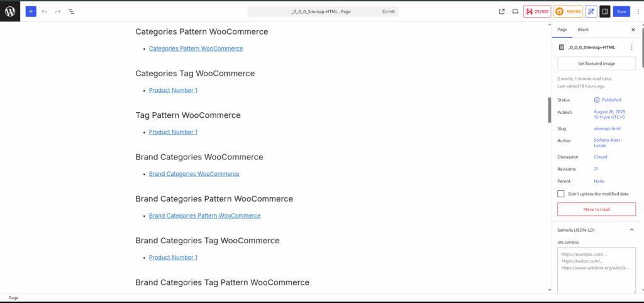This screenshot has width=644, height=303.
Task: Click the Last edited 18 hours ago text
Action: 581,86
